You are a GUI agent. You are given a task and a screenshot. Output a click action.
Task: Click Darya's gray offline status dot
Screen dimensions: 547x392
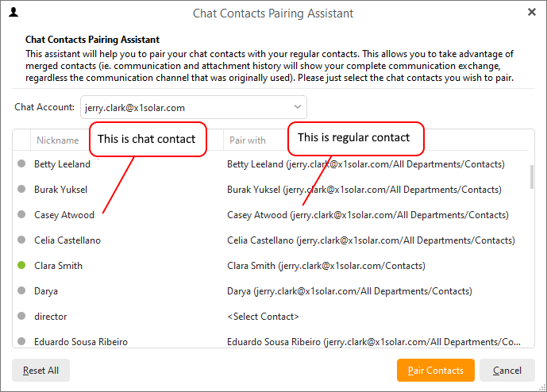click(x=21, y=290)
